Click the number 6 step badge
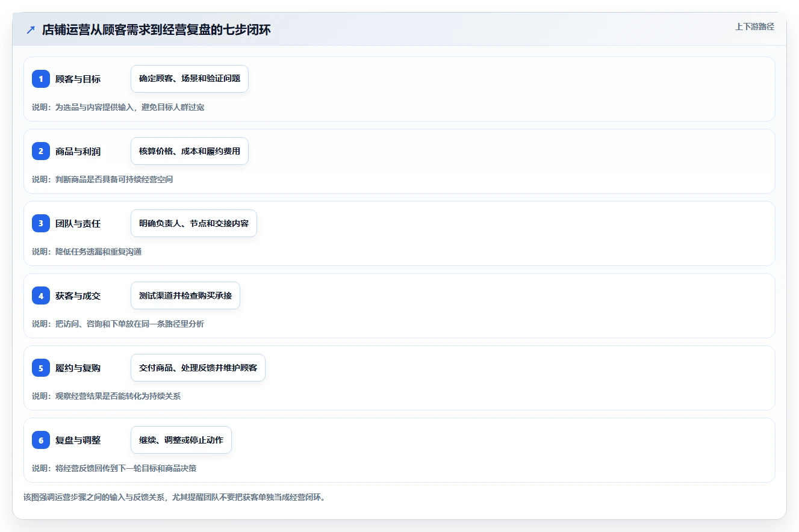Viewport: 799px width, 532px height. pos(41,440)
